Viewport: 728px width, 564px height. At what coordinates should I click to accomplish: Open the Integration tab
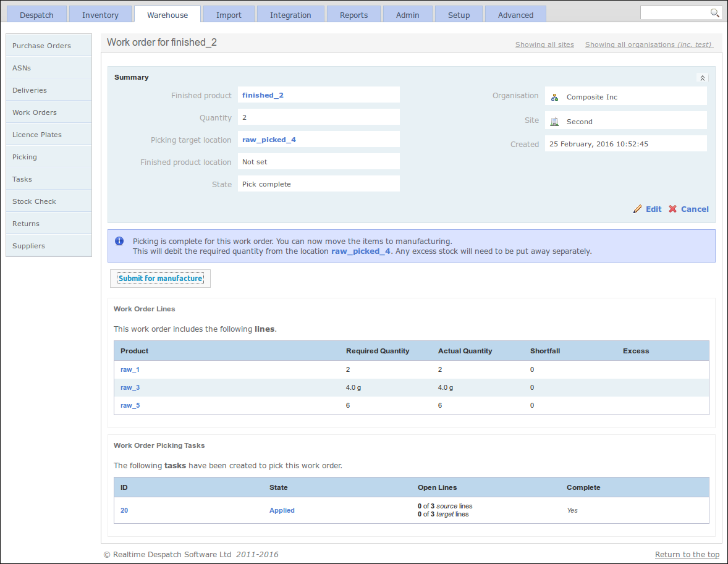click(290, 15)
